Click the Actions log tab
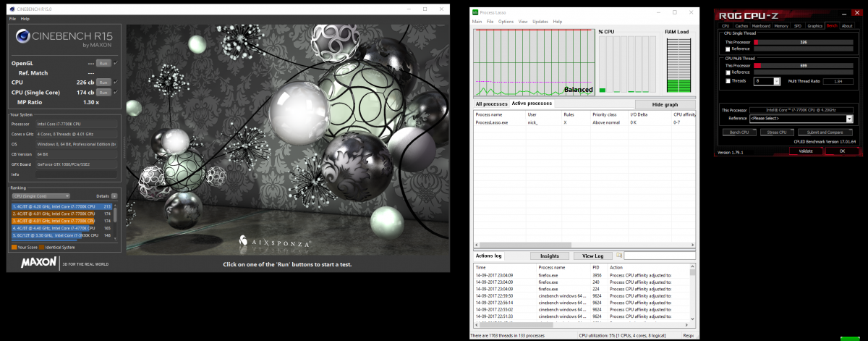Viewport: 868px width, 341px height. coord(488,256)
